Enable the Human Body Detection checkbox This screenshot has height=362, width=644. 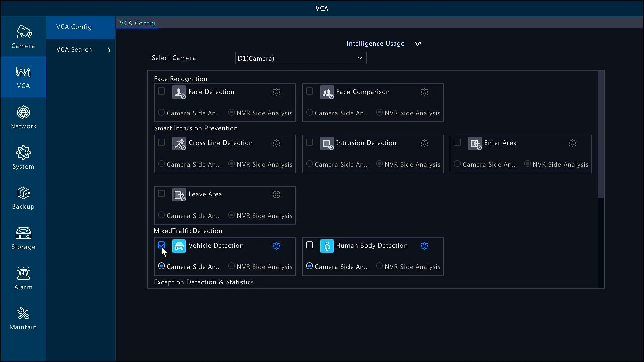pos(309,245)
